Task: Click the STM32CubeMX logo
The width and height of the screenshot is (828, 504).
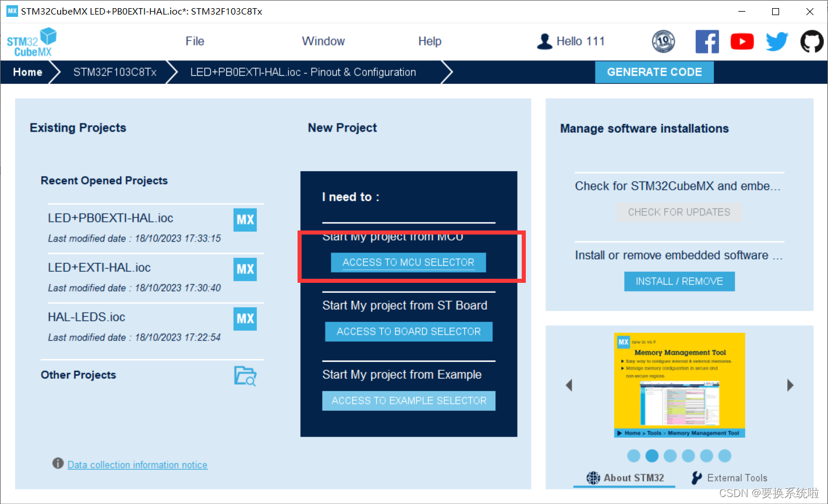Action: [32, 42]
